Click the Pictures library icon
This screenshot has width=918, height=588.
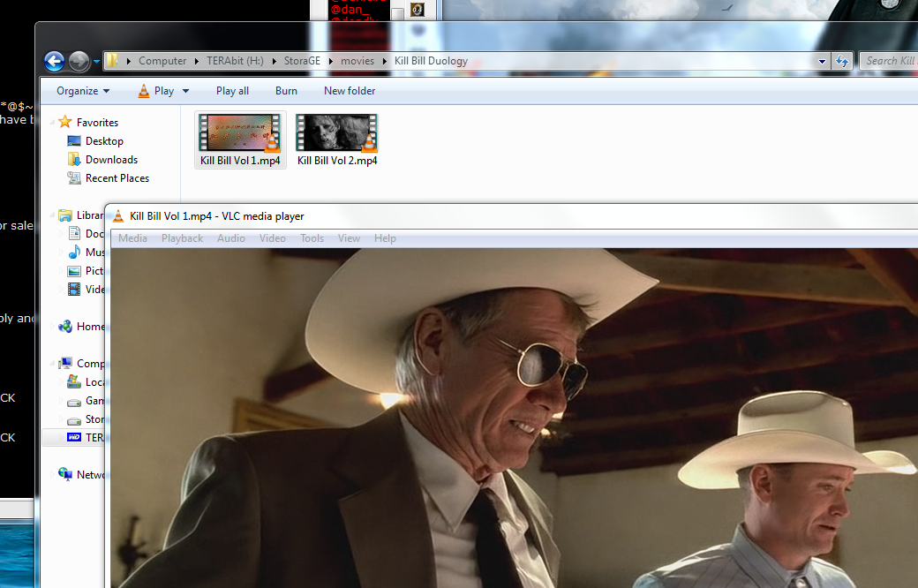coord(74,271)
